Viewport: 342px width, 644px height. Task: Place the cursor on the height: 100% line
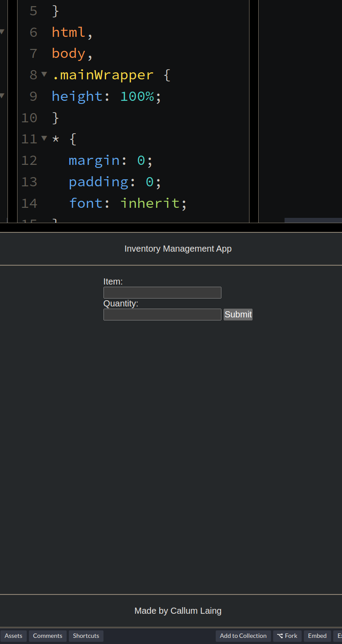tap(105, 96)
